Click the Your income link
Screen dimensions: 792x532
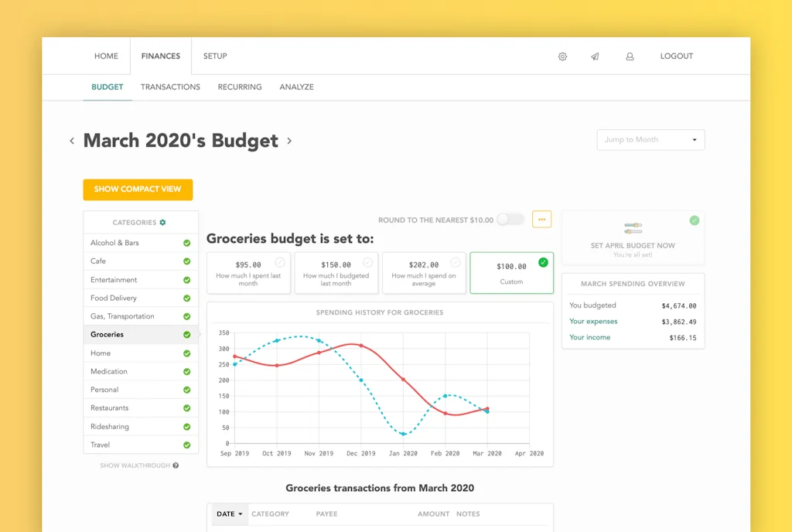[x=589, y=337]
